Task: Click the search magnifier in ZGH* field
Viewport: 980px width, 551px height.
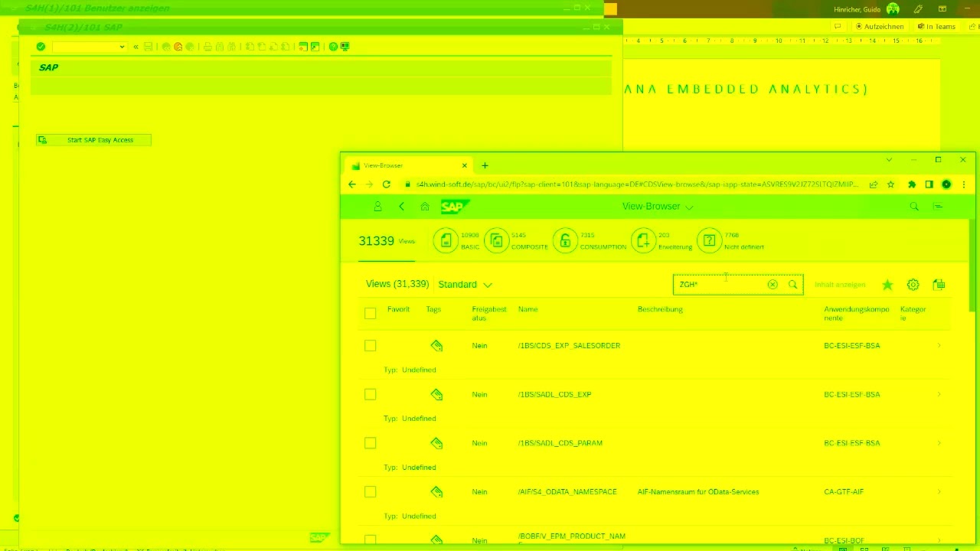Action: [x=792, y=285]
